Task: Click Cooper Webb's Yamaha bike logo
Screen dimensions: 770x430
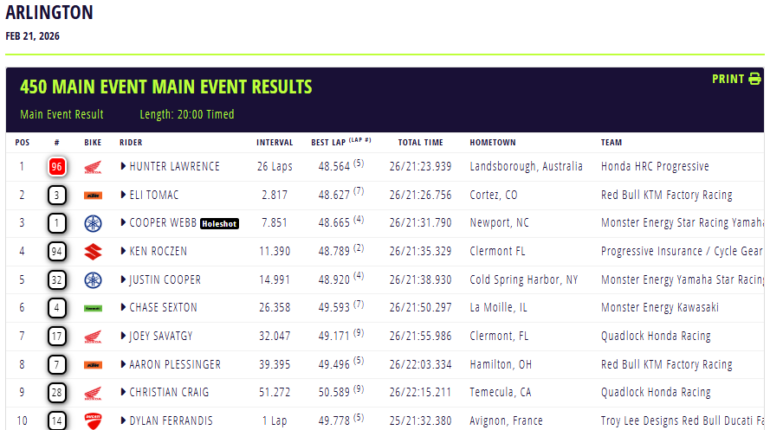Action: [x=92, y=223]
